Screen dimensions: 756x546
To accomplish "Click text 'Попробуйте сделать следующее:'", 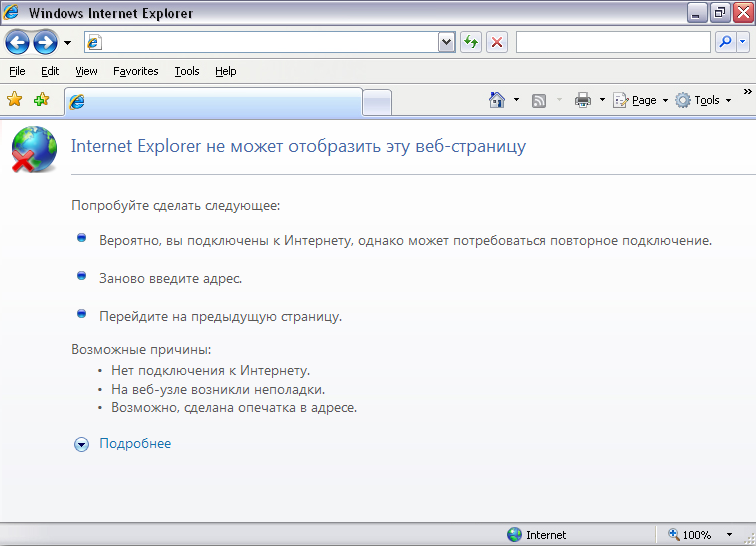I will pyautogui.click(x=176, y=205).
